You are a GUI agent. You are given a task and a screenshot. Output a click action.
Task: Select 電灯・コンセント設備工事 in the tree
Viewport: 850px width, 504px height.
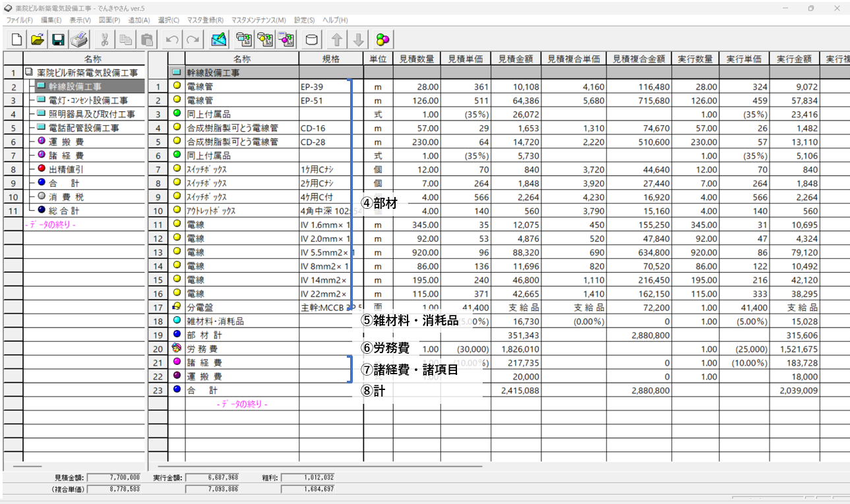[90, 100]
